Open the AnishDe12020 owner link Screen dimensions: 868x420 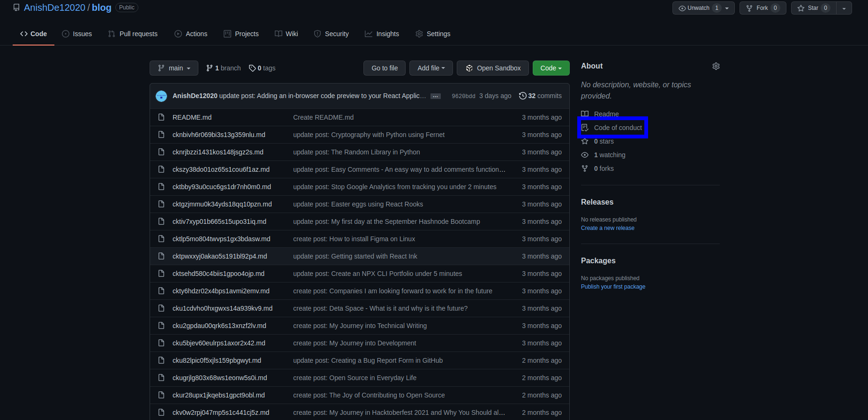click(x=54, y=8)
